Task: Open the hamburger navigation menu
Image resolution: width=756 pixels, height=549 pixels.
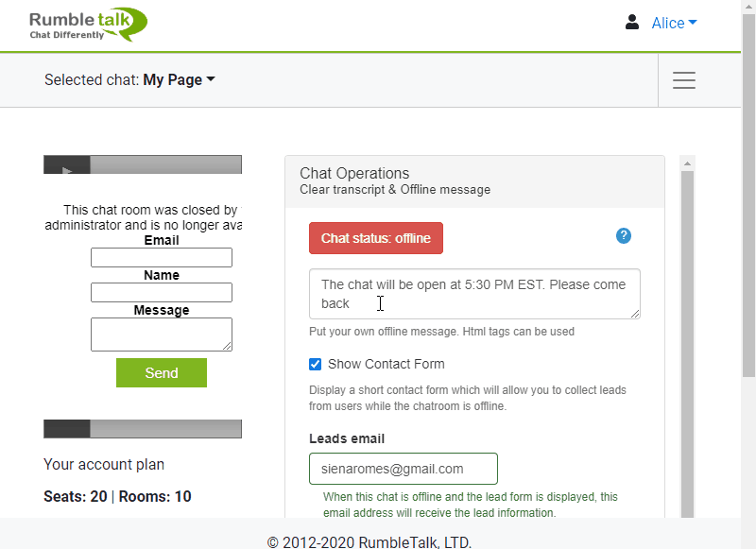Action: tap(684, 80)
